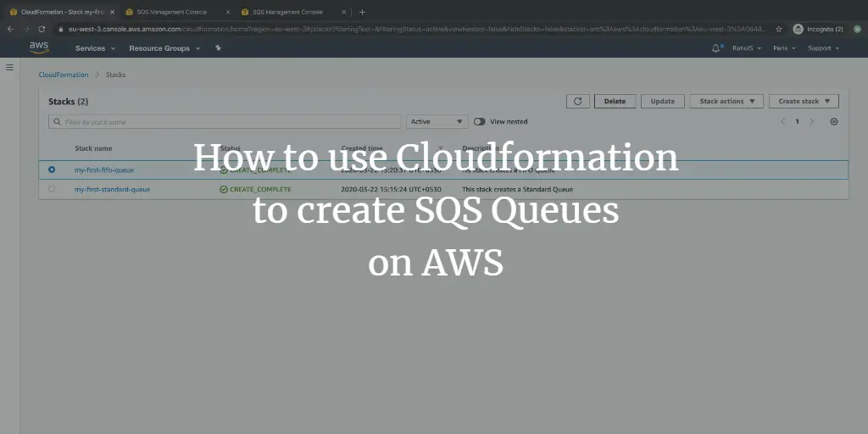Open the Support dropdown
Viewport: 868px width, 434px height.
point(823,48)
